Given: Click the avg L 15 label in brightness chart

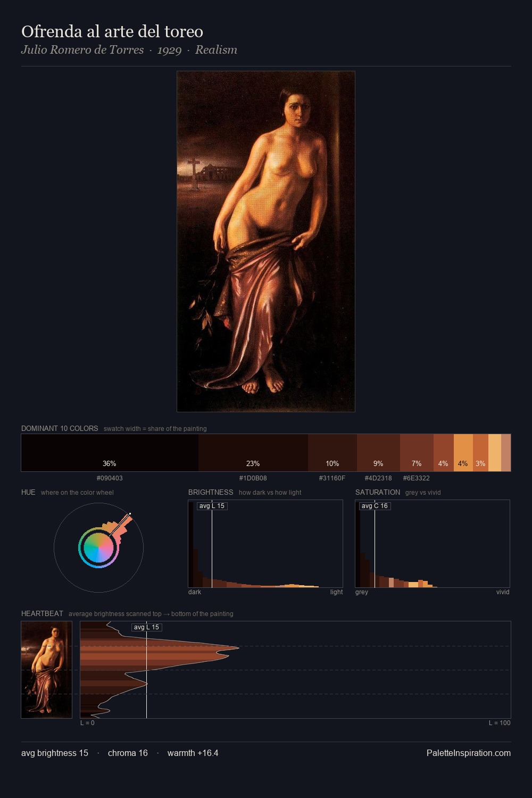Looking at the screenshot, I should click(x=212, y=506).
